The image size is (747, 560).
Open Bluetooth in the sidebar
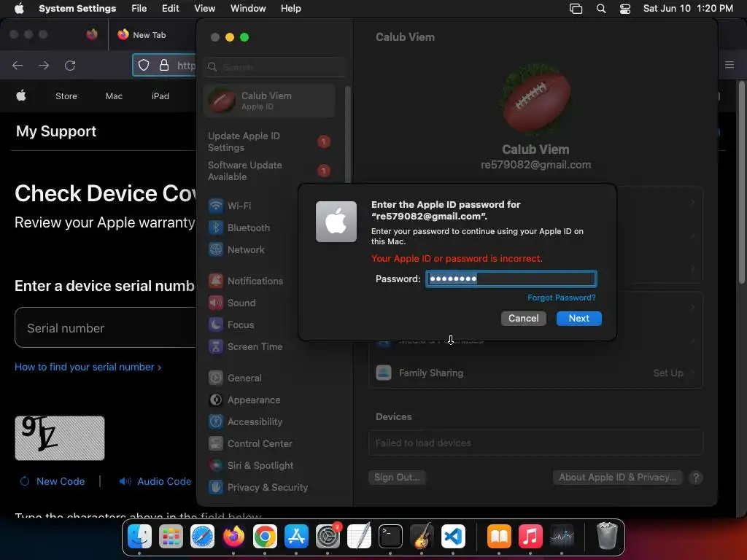click(239, 227)
